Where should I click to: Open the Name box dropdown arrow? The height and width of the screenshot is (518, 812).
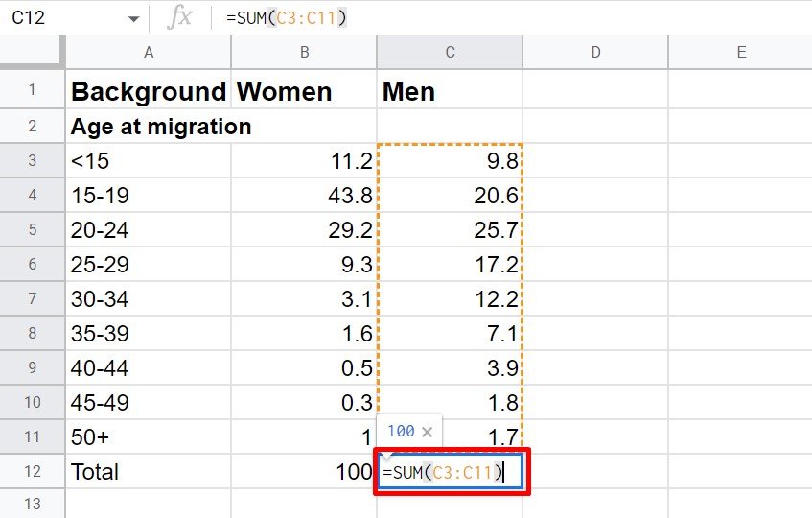pyautogui.click(x=133, y=19)
